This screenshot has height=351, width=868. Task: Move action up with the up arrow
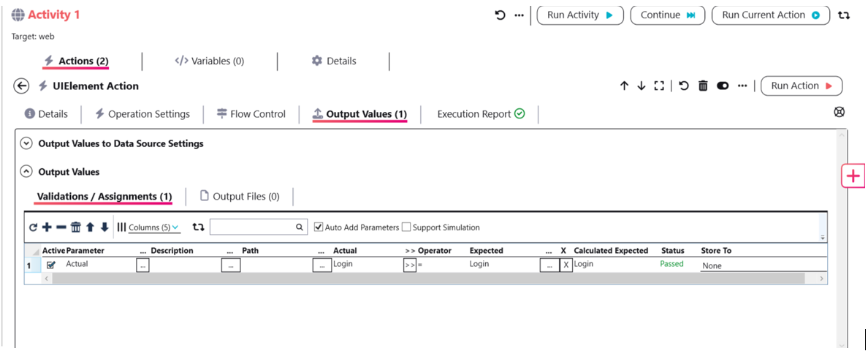click(x=624, y=86)
